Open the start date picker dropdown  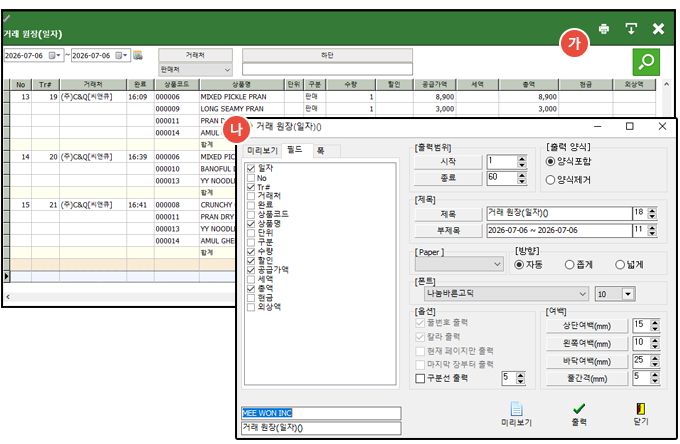(55, 56)
